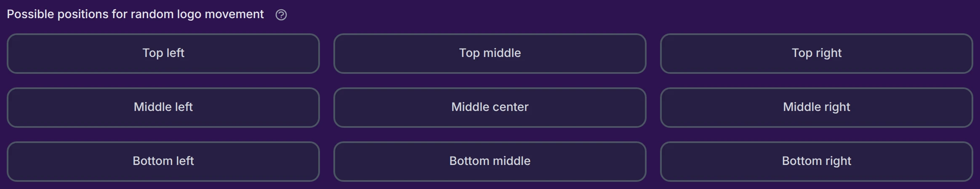
Task: Click the question mark tooltip icon
Action: pos(281,15)
